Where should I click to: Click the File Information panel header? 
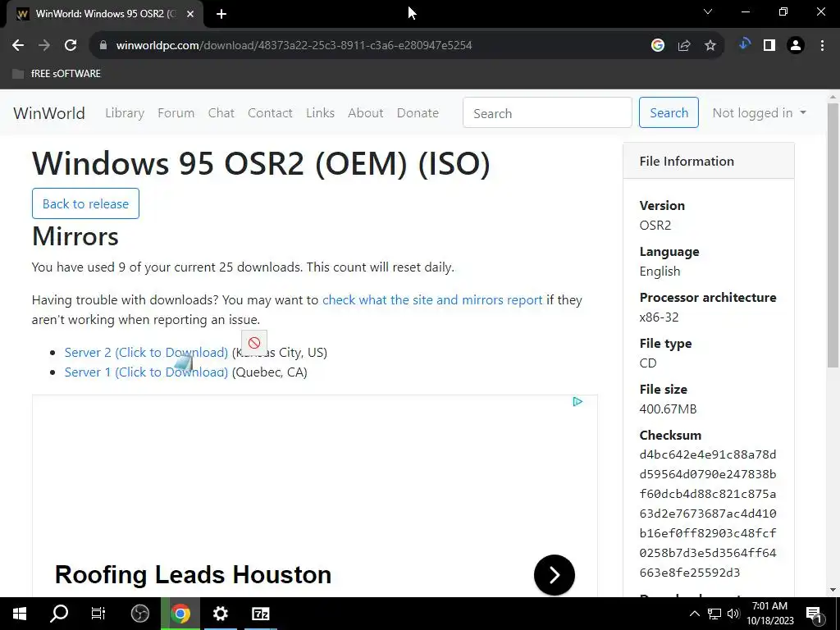point(708,162)
